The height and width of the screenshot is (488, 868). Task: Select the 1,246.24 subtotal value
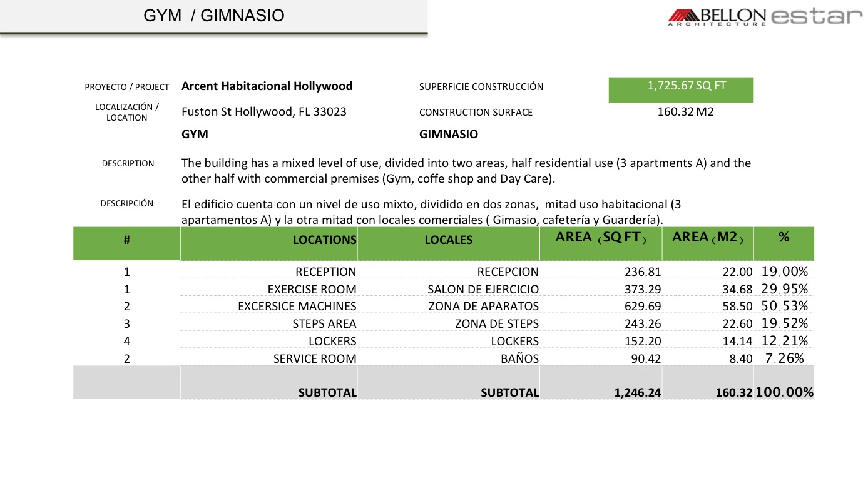pos(638,393)
